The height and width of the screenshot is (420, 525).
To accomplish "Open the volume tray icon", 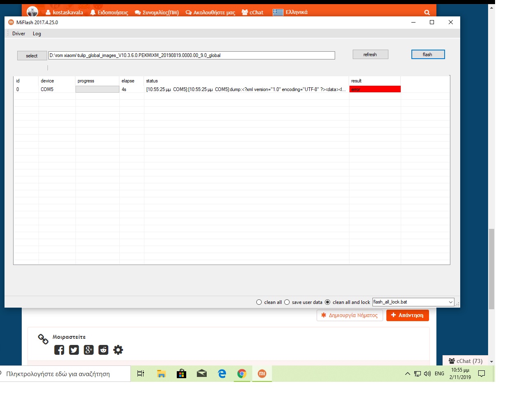I will (x=427, y=374).
